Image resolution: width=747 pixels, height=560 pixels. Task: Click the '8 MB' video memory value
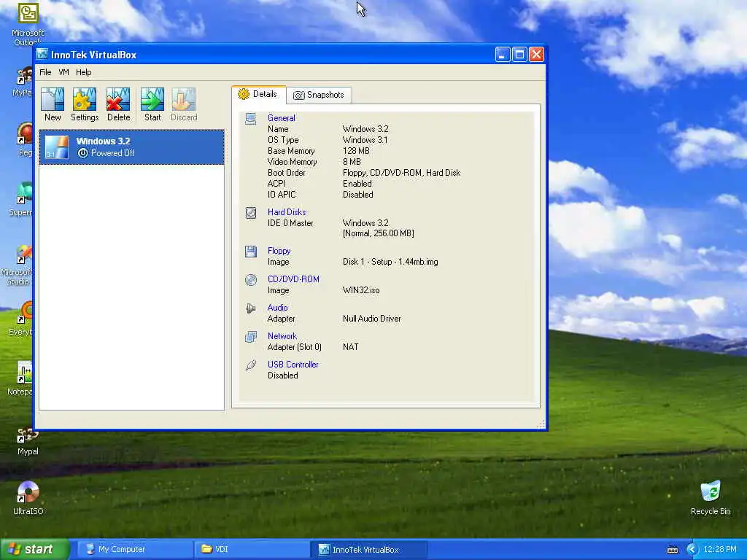point(352,162)
